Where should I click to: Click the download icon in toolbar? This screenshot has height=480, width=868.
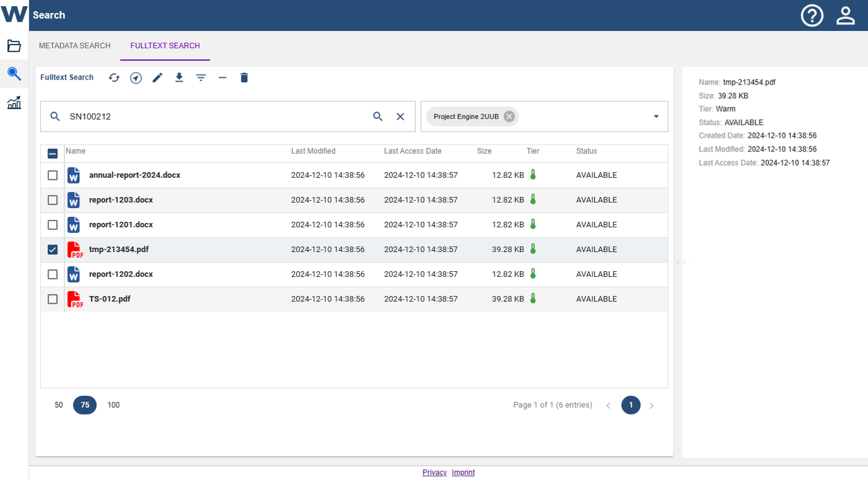[x=179, y=78]
